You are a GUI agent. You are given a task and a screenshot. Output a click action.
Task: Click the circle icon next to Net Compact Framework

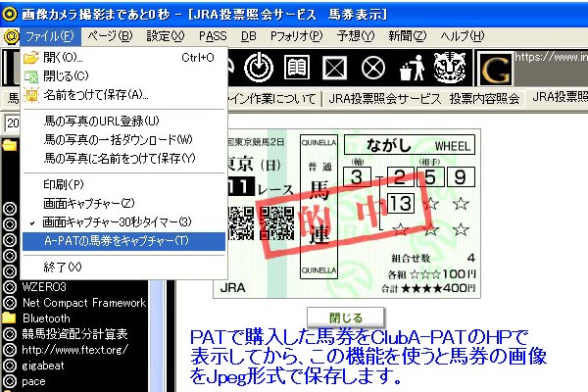10,303
